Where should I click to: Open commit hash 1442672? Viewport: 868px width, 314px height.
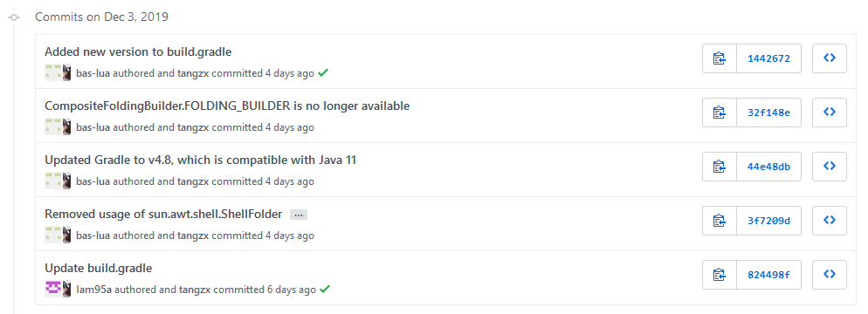click(768, 58)
